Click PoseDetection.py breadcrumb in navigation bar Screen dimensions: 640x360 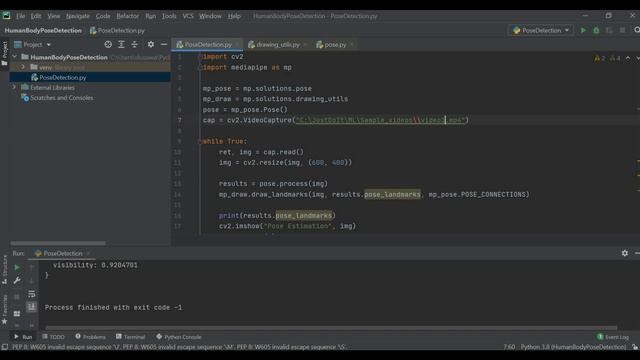(117, 30)
